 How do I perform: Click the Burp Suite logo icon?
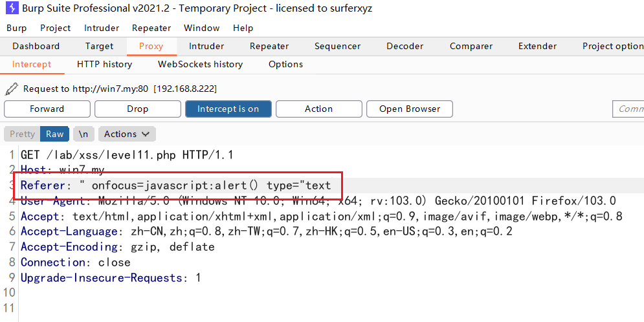pos(11,8)
